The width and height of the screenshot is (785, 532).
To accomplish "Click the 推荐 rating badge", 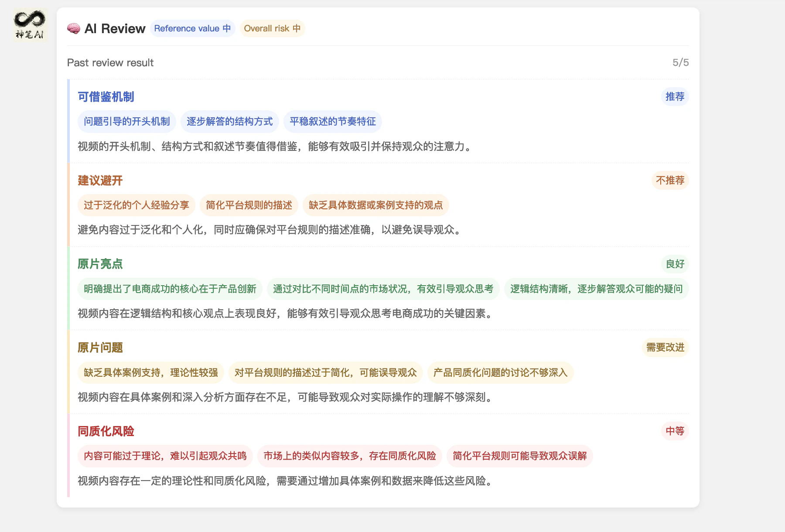I will click(x=675, y=96).
